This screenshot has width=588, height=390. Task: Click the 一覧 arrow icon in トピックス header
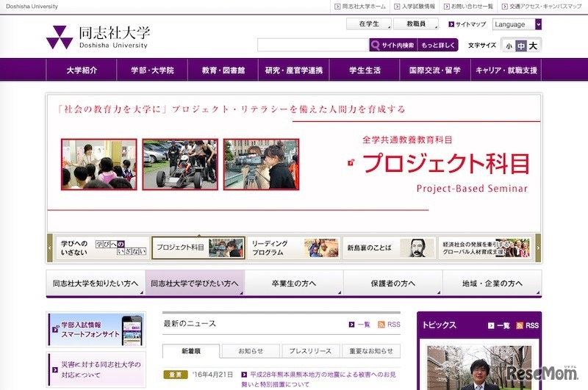(491, 325)
